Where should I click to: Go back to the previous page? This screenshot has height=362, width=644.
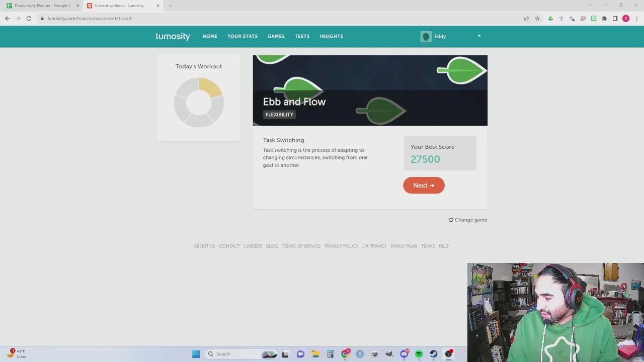(7, 19)
